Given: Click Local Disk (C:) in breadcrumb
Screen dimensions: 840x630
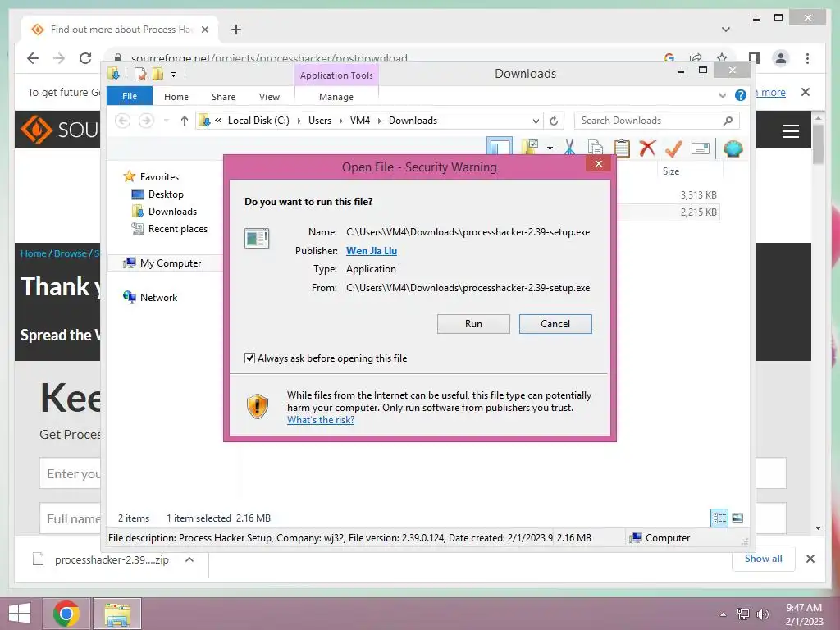Looking at the screenshot, I should click(258, 121).
